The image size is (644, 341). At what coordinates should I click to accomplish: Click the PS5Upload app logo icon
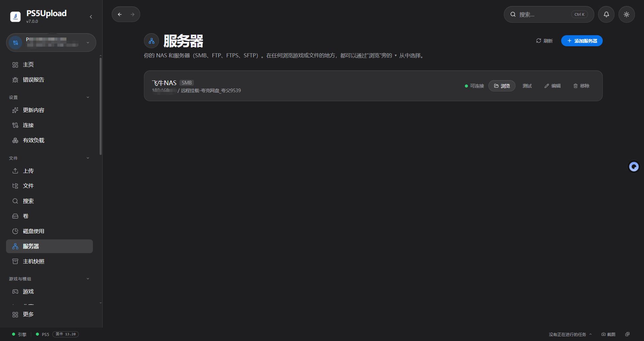(x=15, y=16)
